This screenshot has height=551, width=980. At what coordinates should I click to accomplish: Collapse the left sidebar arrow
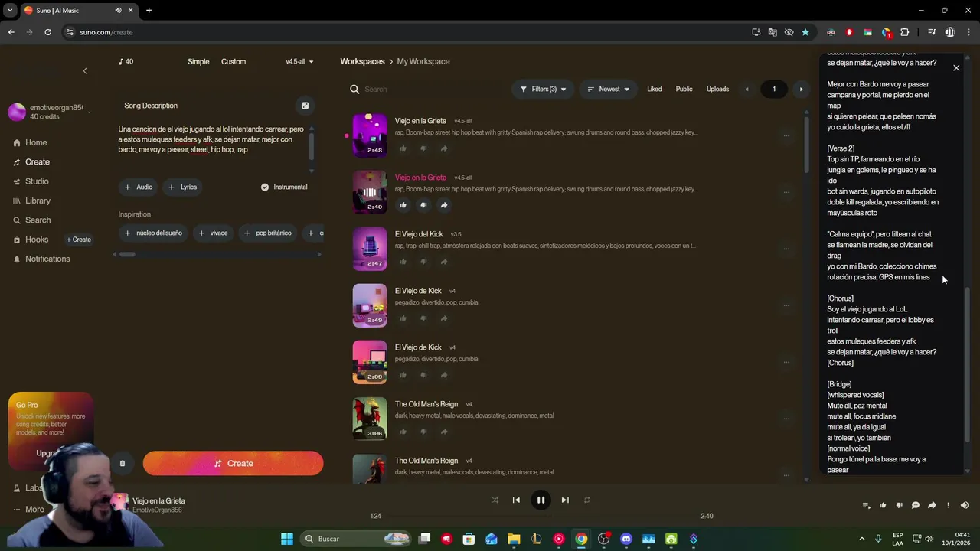[85, 70]
